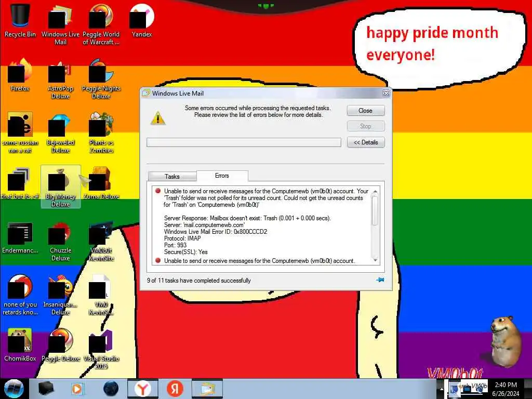Click the 'Port: 993' text
Viewport: 532px width, 399px height.
click(175, 245)
